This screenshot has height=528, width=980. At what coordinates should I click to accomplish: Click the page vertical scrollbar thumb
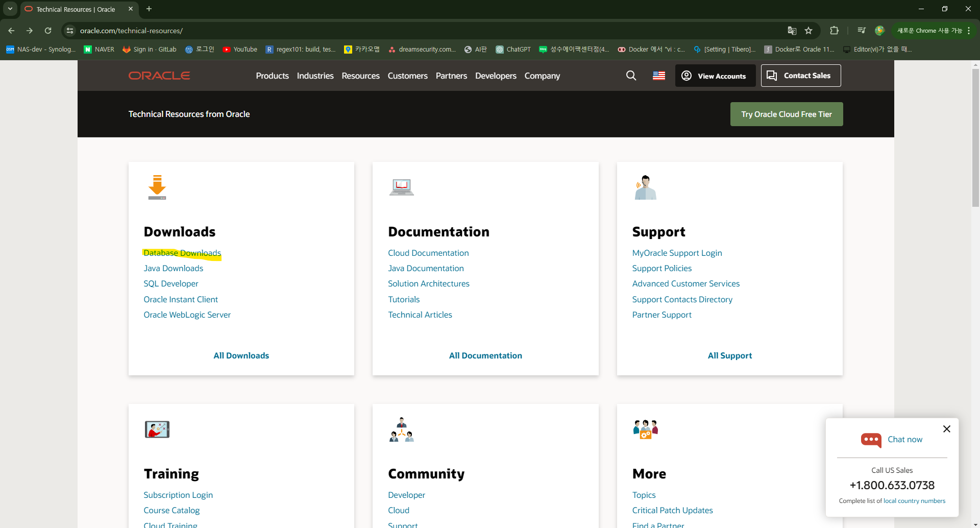pyautogui.click(x=975, y=138)
